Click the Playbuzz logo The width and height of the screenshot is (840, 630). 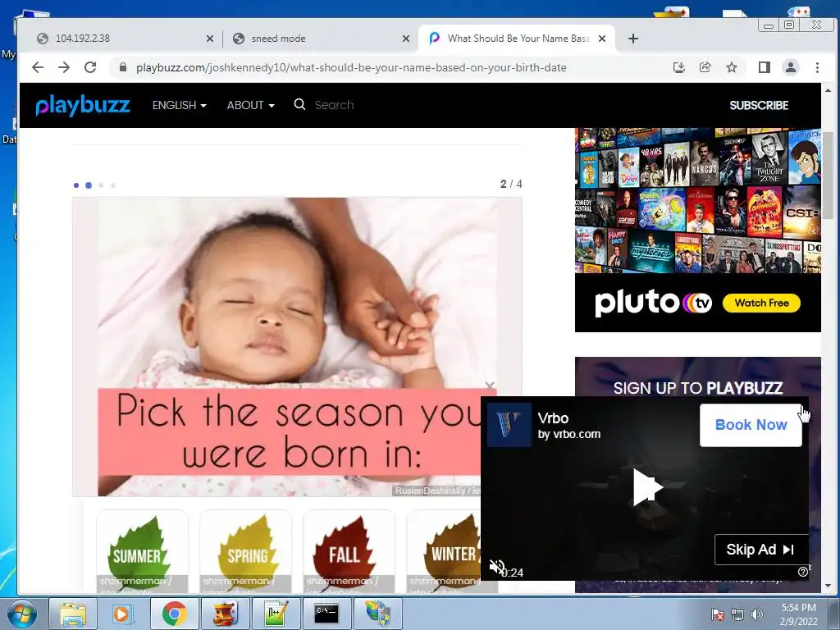pos(83,105)
